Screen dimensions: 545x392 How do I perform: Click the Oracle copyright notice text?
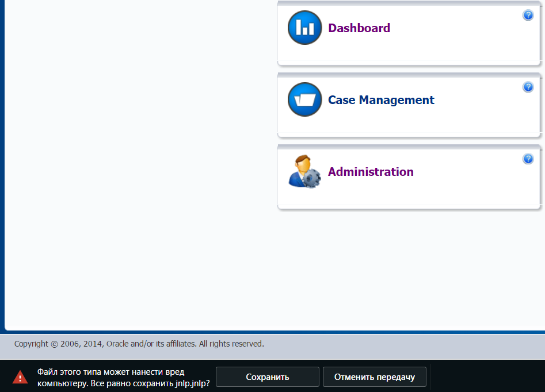point(139,344)
